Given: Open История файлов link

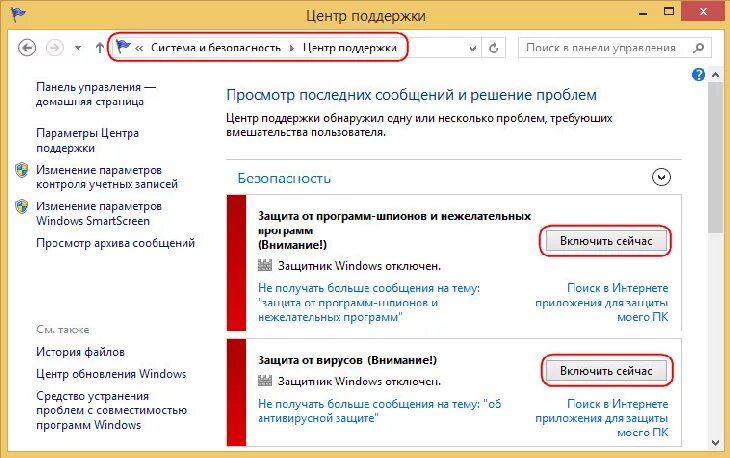Looking at the screenshot, I should 81,352.
